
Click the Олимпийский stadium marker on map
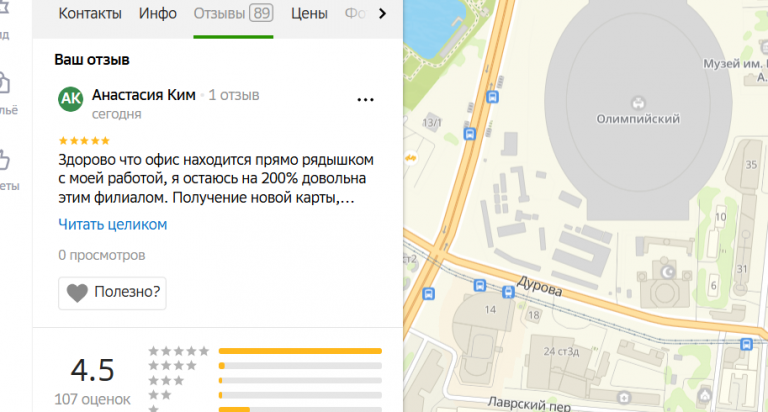pyautogui.click(x=638, y=103)
